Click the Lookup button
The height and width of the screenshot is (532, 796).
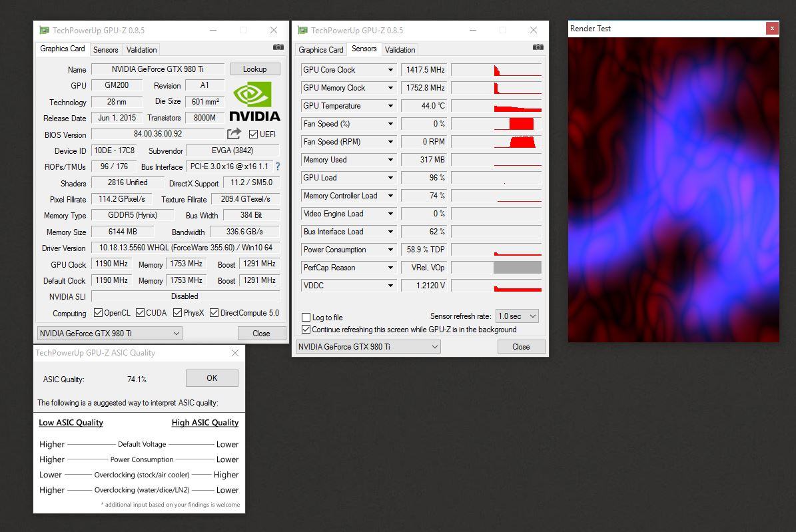255,69
